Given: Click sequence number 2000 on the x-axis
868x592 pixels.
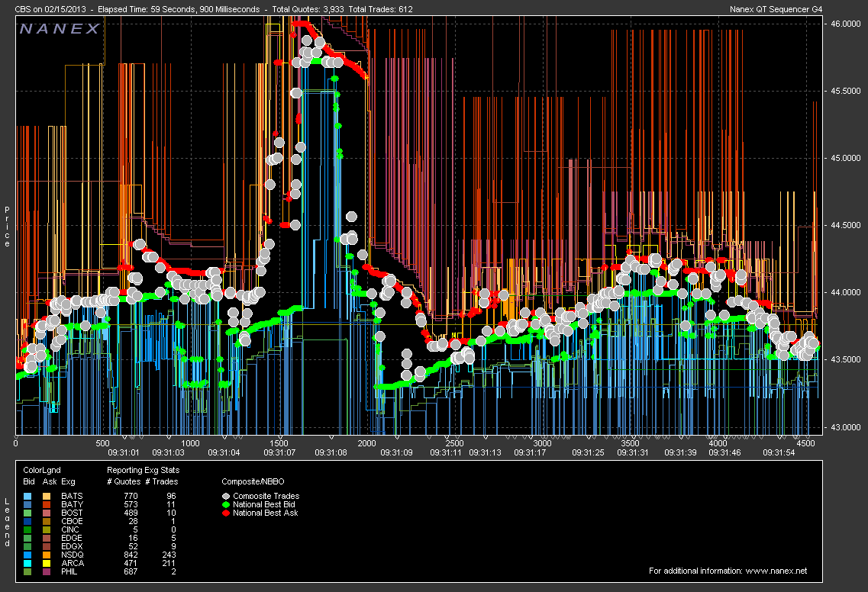Looking at the screenshot, I should click(x=366, y=443).
